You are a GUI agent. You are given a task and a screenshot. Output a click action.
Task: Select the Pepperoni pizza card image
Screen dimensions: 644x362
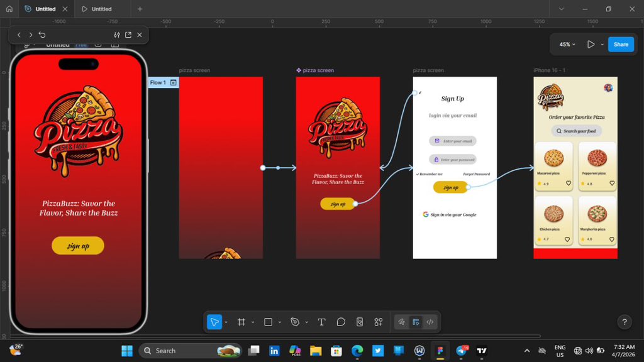[x=597, y=158]
